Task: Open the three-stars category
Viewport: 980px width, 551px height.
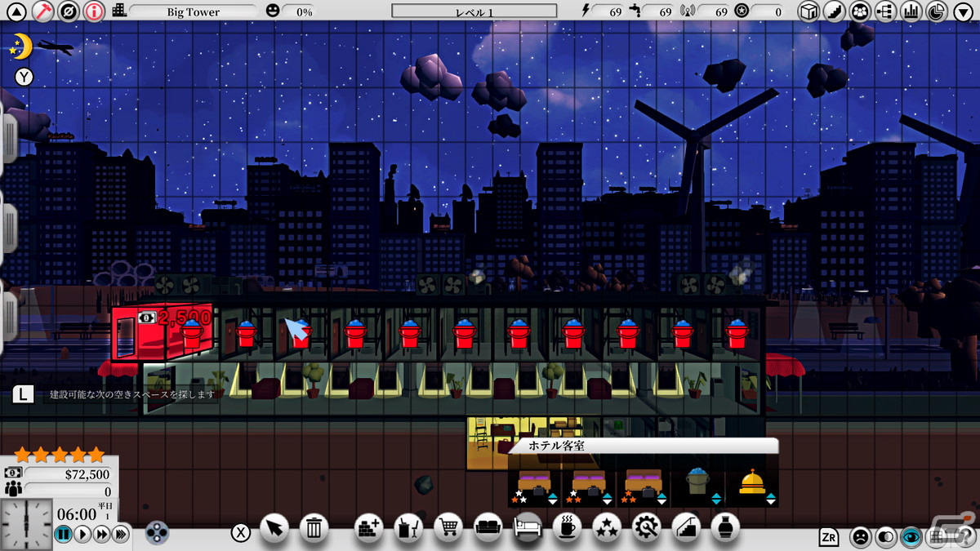Action: click(x=607, y=528)
